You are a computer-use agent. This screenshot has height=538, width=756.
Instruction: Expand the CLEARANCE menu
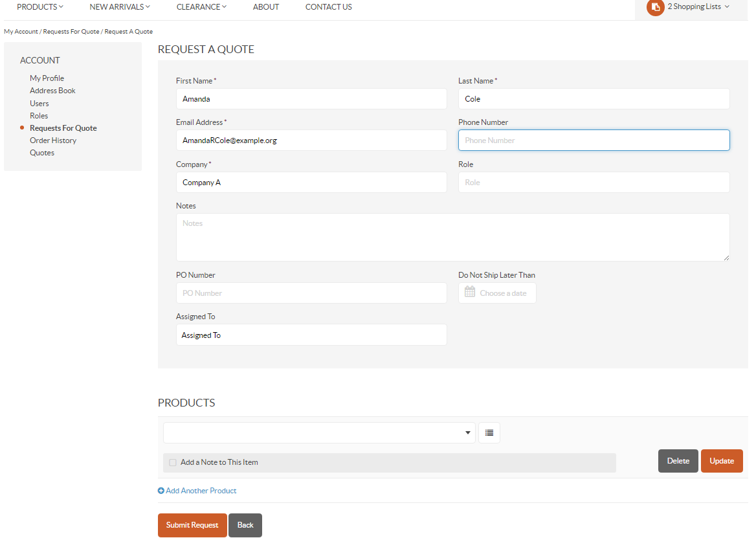201,6
